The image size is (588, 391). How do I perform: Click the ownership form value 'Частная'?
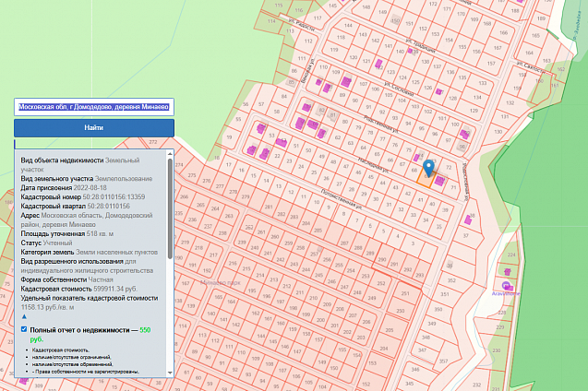[x=101, y=279]
